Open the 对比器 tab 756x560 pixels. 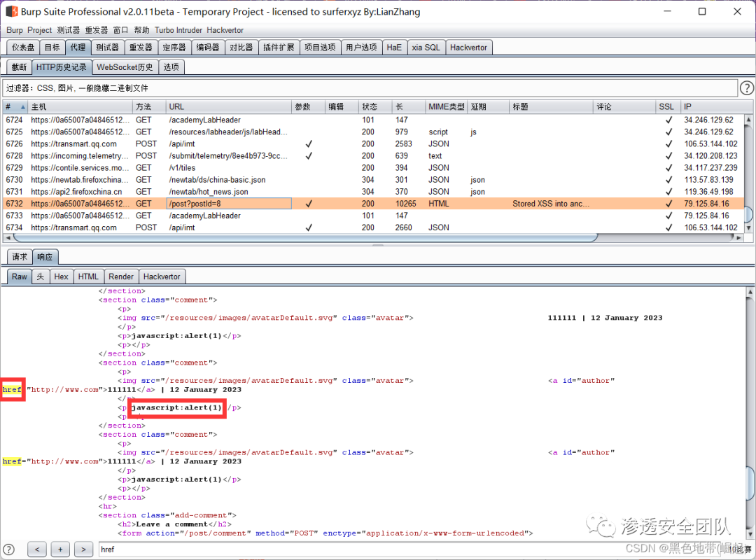(x=241, y=48)
